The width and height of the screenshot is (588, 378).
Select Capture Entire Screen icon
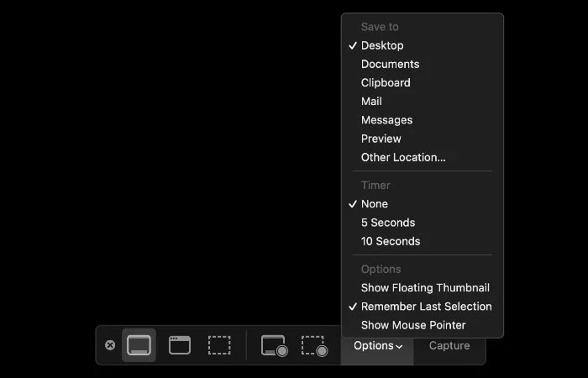[139, 345]
